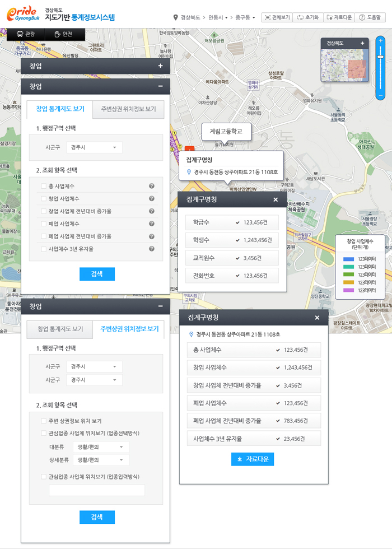Click help icon beside 폐업 사업체수
Viewport: 392px width, 549px height.
click(x=151, y=224)
